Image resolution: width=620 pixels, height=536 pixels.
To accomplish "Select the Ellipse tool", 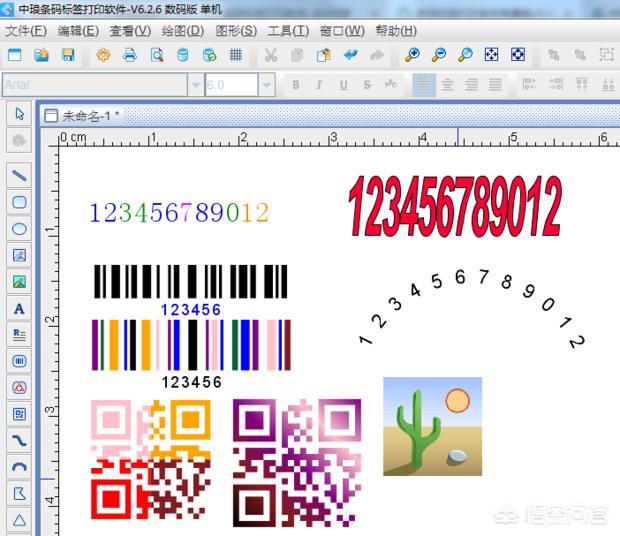I will click(x=19, y=228).
